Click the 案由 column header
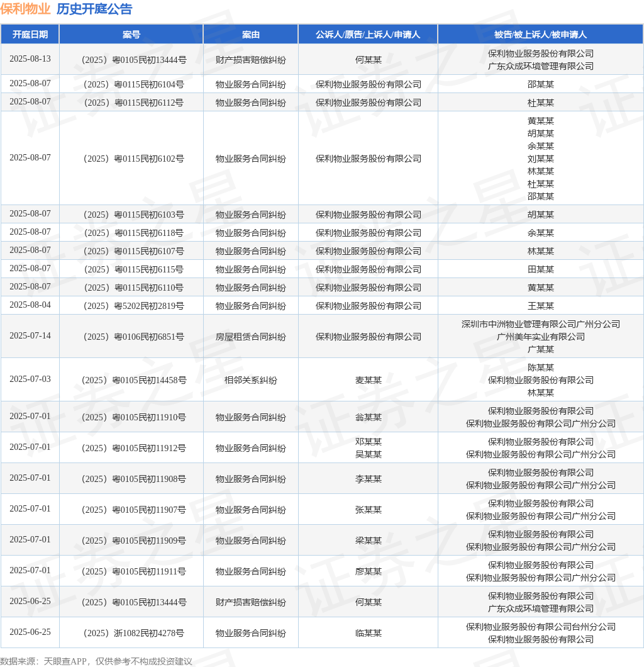644x667 pixels. pos(251,35)
